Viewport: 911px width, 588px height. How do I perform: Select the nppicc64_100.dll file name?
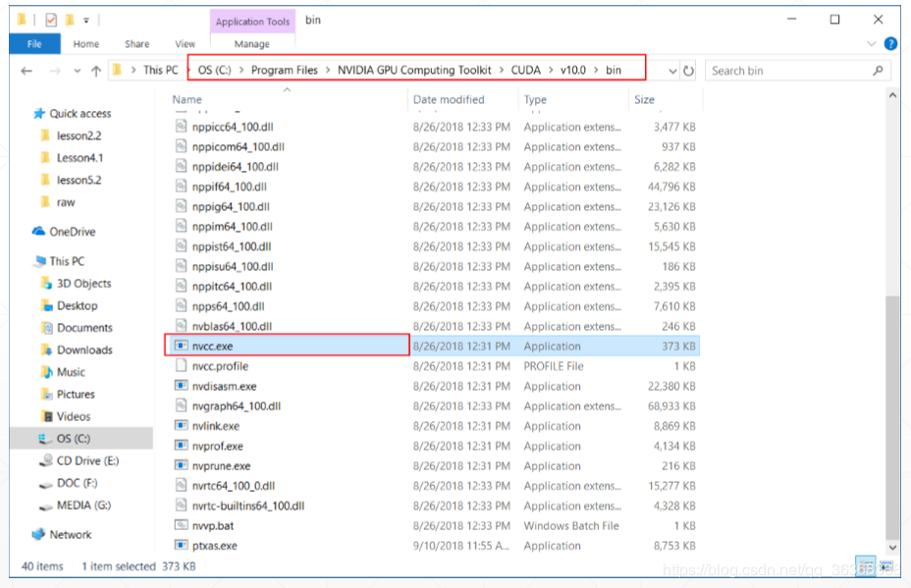[x=233, y=127]
